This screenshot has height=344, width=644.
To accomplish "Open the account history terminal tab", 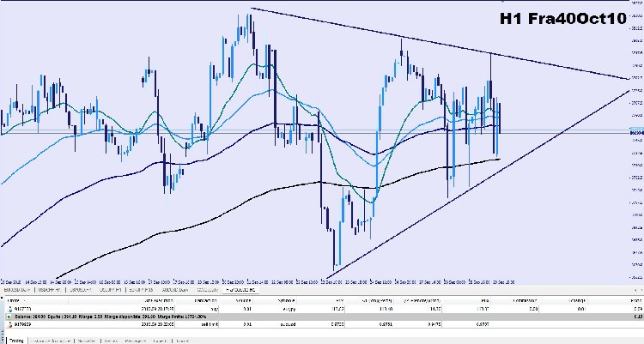I will pyautogui.click(x=51, y=341).
